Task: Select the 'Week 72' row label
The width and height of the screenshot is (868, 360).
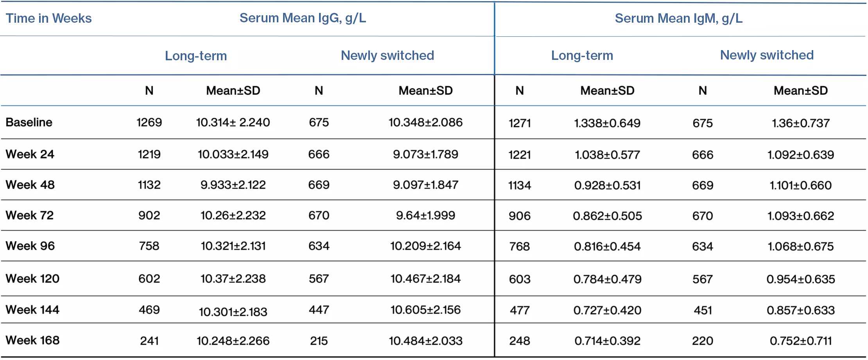Action: 30,215
